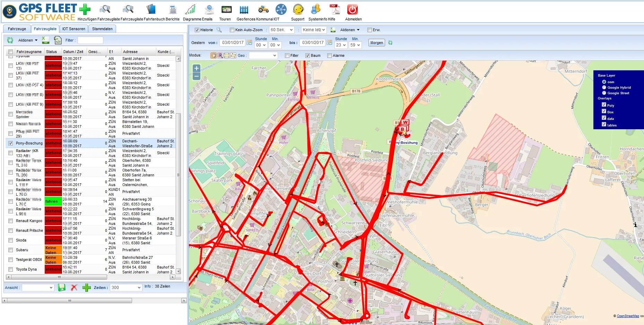Refresh the vehicle list with green arrows

click(10, 40)
